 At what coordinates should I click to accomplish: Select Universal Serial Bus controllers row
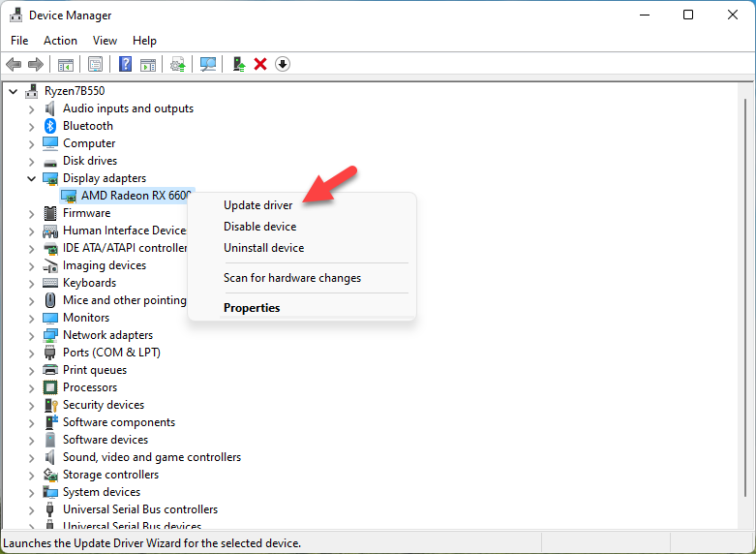coord(139,509)
